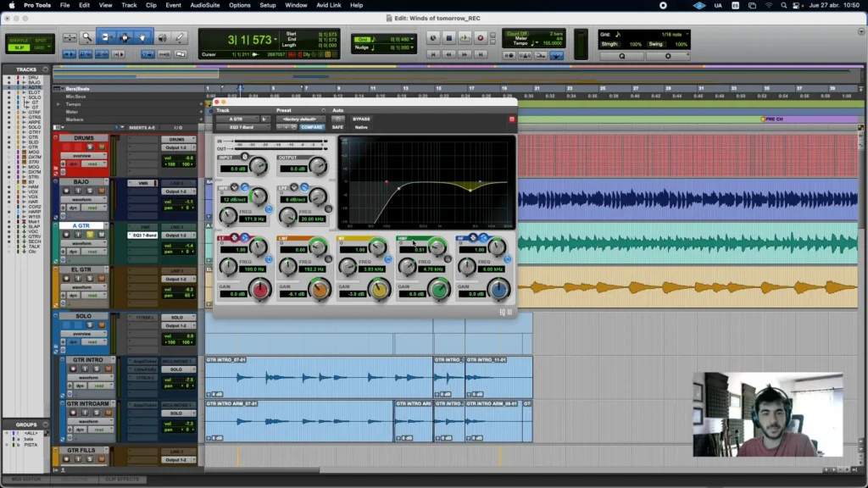
Task: Open the Window menu
Action: pyautogui.click(x=296, y=6)
